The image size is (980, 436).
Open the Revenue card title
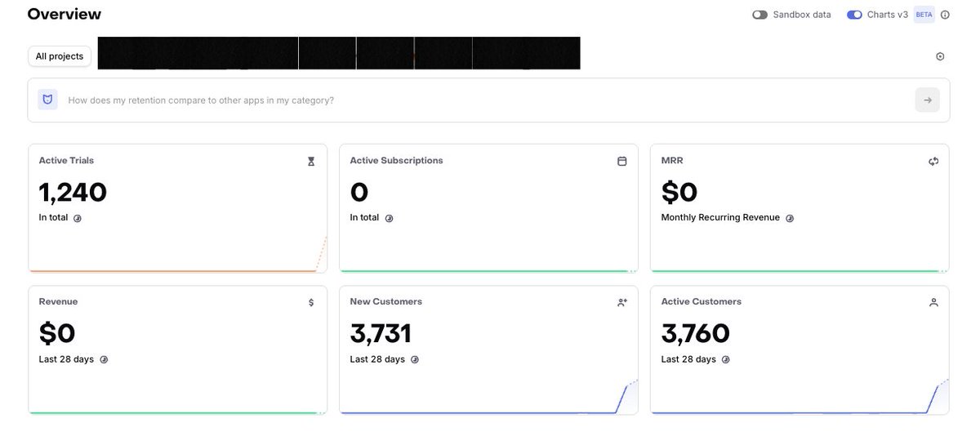click(58, 302)
